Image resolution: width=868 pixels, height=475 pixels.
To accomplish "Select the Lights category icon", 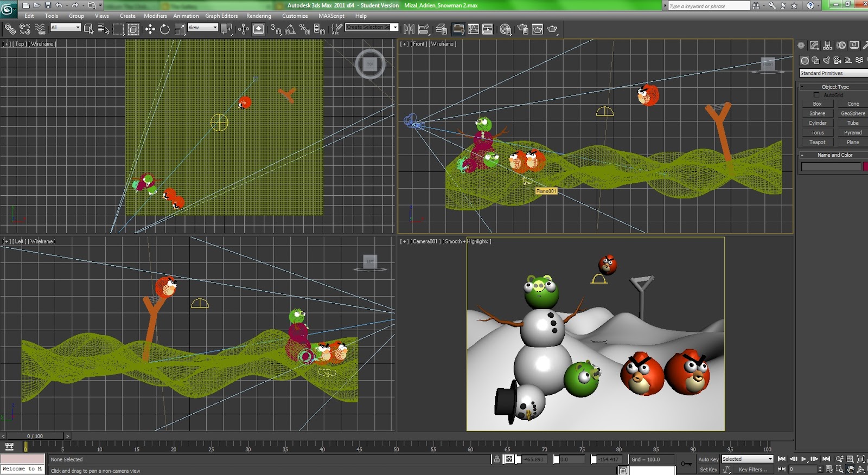I will coord(826,60).
